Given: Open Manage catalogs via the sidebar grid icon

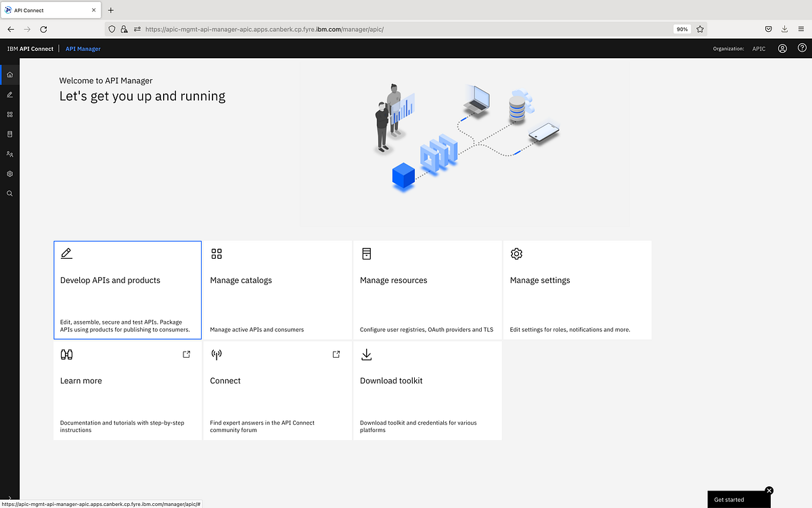Looking at the screenshot, I should (9, 114).
